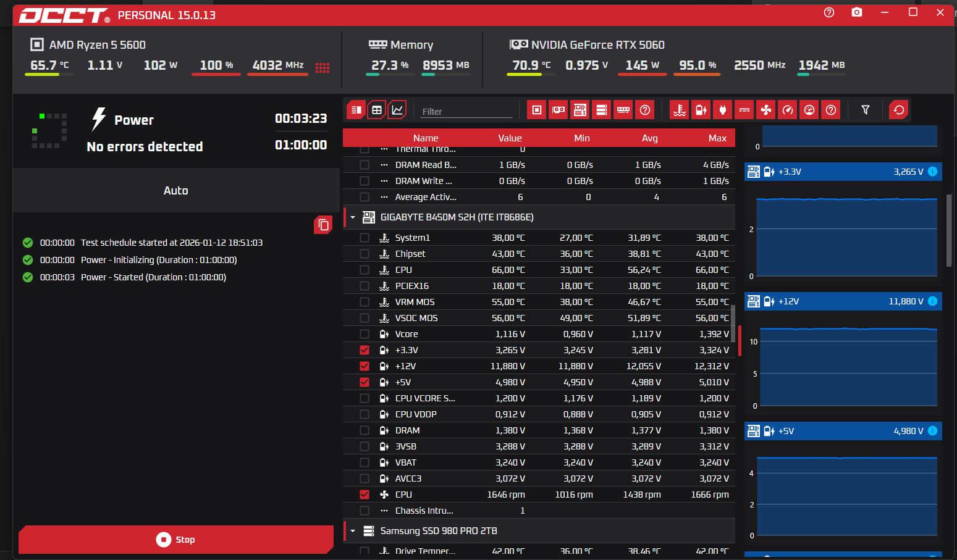Viewport: 957px width, 560px height.
Task: Open options for the DRAM Read row
Action: coord(384,165)
